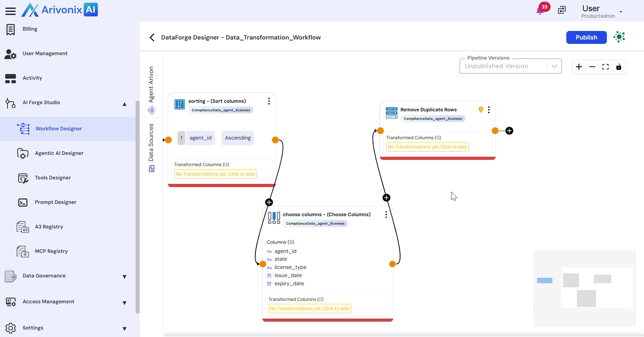Image resolution: width=644 pixels, height=337 pixels.
Task: Toggle the canvas lock
Action: click(x=618, y=67)
